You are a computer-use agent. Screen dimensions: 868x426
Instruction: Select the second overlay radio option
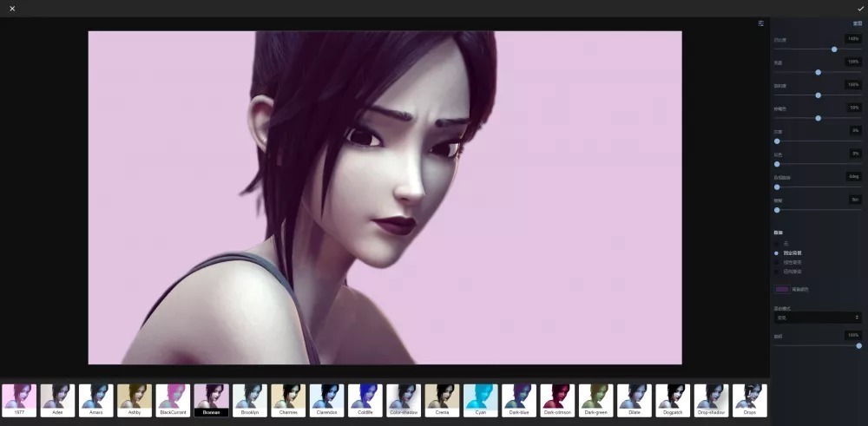click(x=777, y=252)
